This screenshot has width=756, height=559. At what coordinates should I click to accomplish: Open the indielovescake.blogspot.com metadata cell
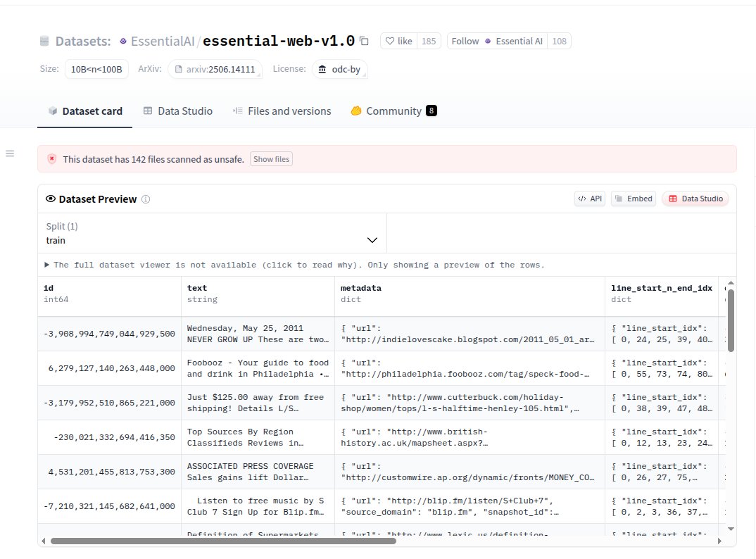(x=470, y=334)
